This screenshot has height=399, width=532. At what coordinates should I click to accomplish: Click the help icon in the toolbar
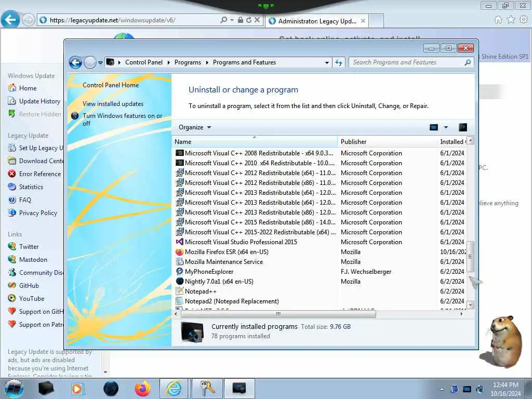point(463,127)
